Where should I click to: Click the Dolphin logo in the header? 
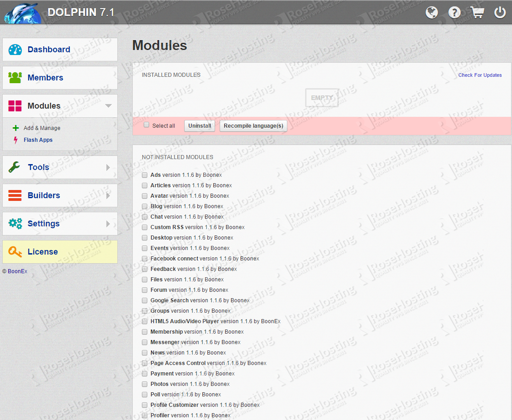point(22,12)
